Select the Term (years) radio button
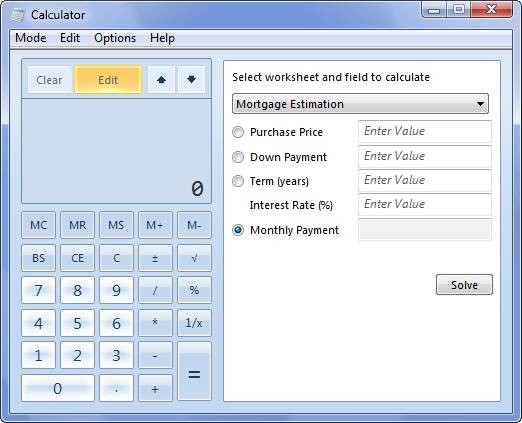Viewport: 522px width, 423px height. click(x=238, y=181)
